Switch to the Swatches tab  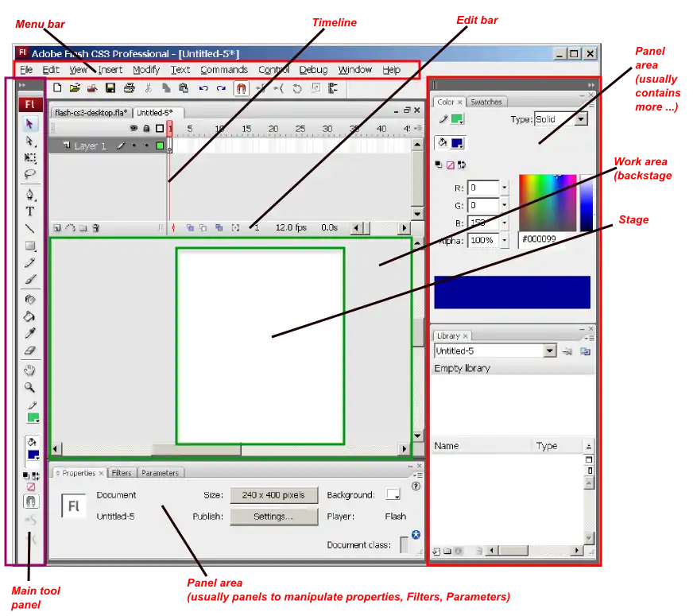tap(486, 102)
